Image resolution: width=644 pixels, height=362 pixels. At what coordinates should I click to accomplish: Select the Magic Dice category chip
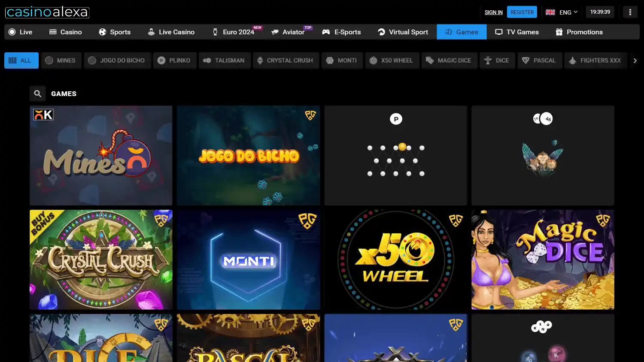pyautogui.click(x=449, y=60)
